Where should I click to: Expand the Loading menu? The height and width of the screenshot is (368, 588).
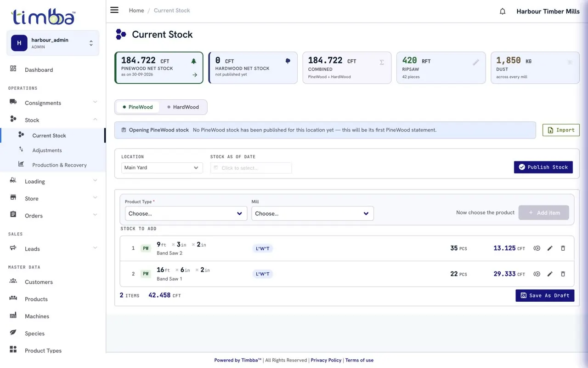pyautogui.click(x=53, y=181)
